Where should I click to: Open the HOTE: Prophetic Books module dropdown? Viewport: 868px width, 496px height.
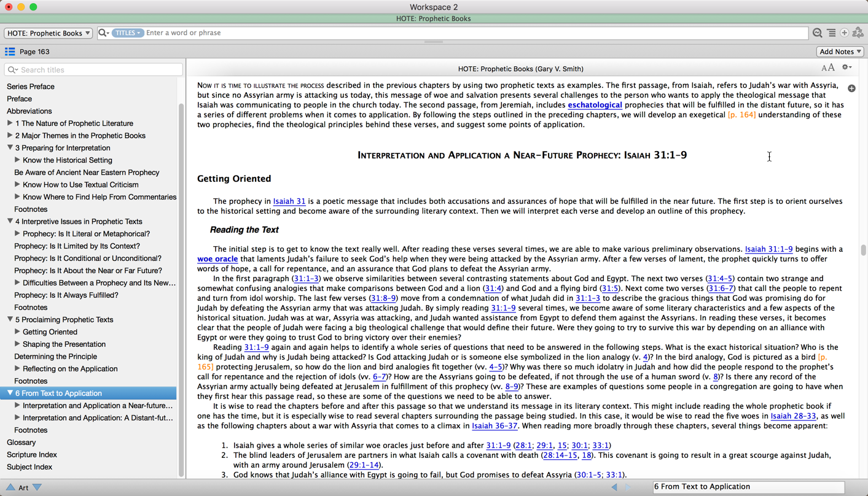[x=49, y=33]
